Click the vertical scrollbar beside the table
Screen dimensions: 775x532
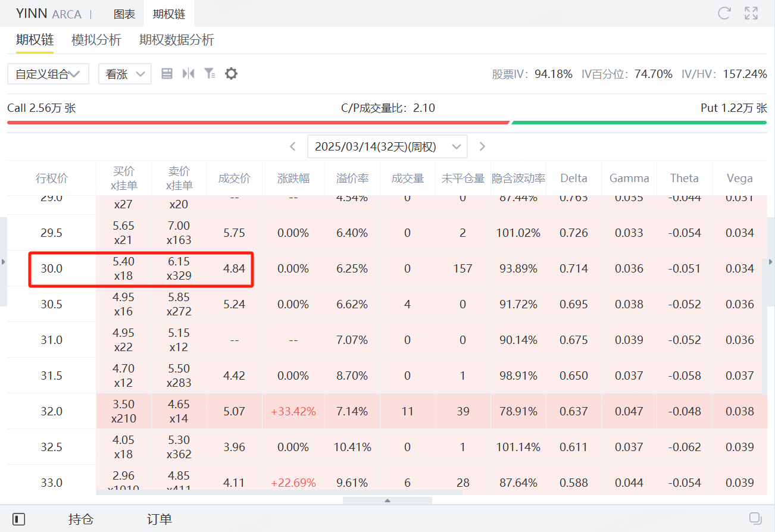(764, 326)
